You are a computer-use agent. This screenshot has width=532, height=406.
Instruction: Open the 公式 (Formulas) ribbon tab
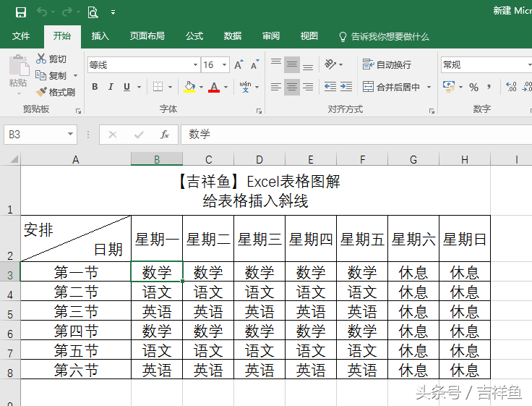coord(194,36)
